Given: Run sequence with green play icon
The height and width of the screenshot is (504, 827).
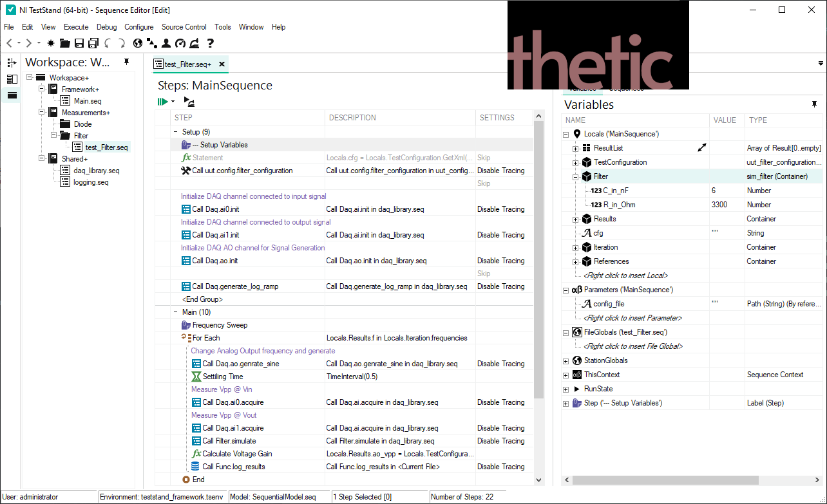Looking at the screenshot, I should coord(162,101).
